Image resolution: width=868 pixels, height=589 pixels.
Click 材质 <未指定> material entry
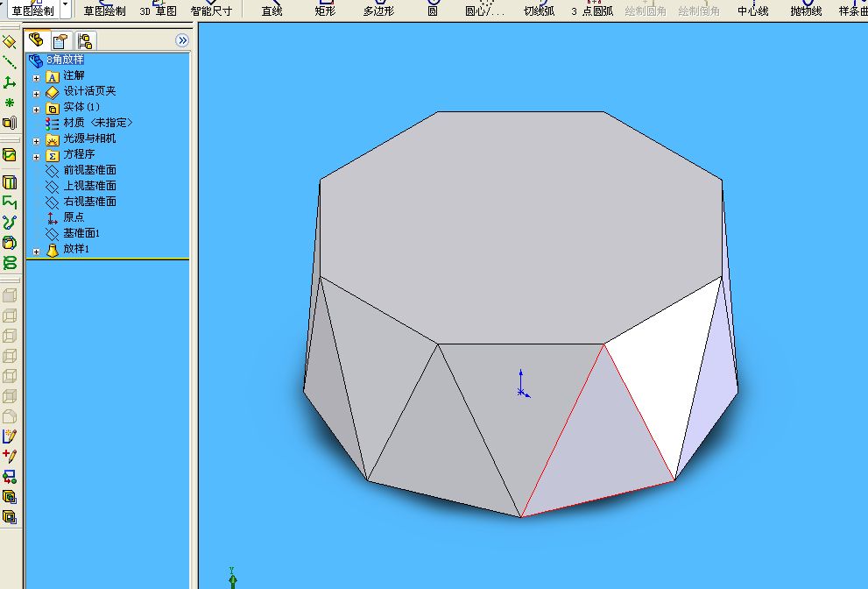[97, 123]
